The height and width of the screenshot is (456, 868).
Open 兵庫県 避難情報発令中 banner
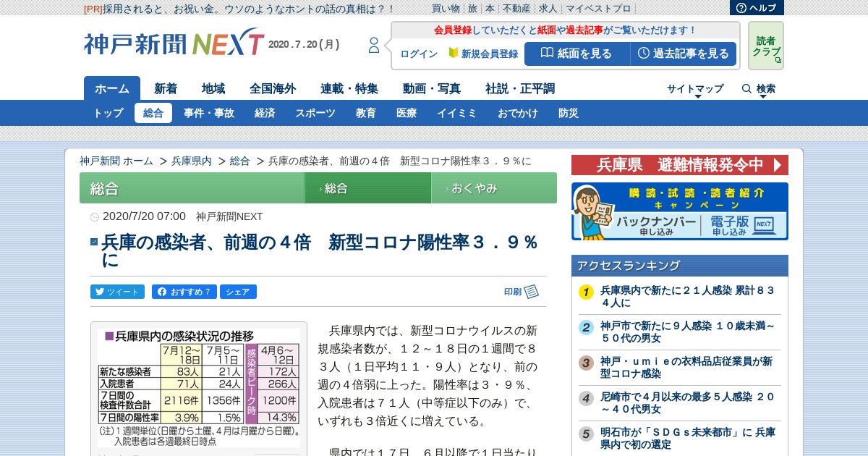point(680,165)
